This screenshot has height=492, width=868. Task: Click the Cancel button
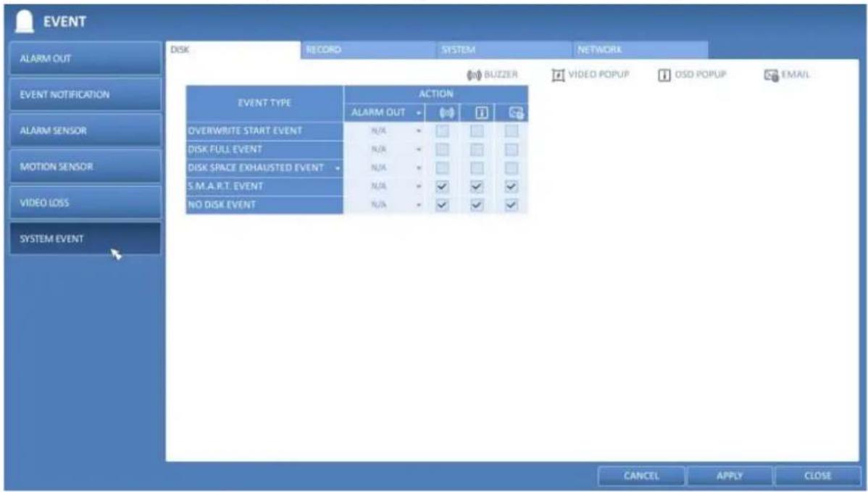(x=641, y=476)
